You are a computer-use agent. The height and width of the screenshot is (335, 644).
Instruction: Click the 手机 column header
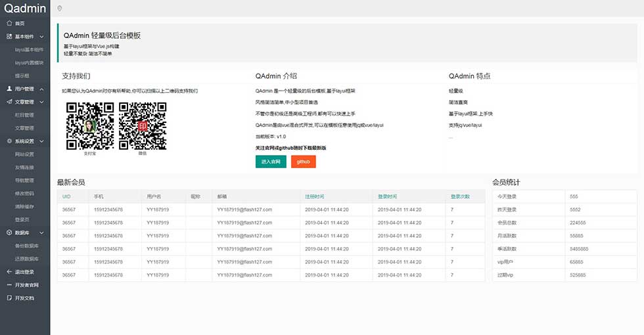tap(99, 196)
